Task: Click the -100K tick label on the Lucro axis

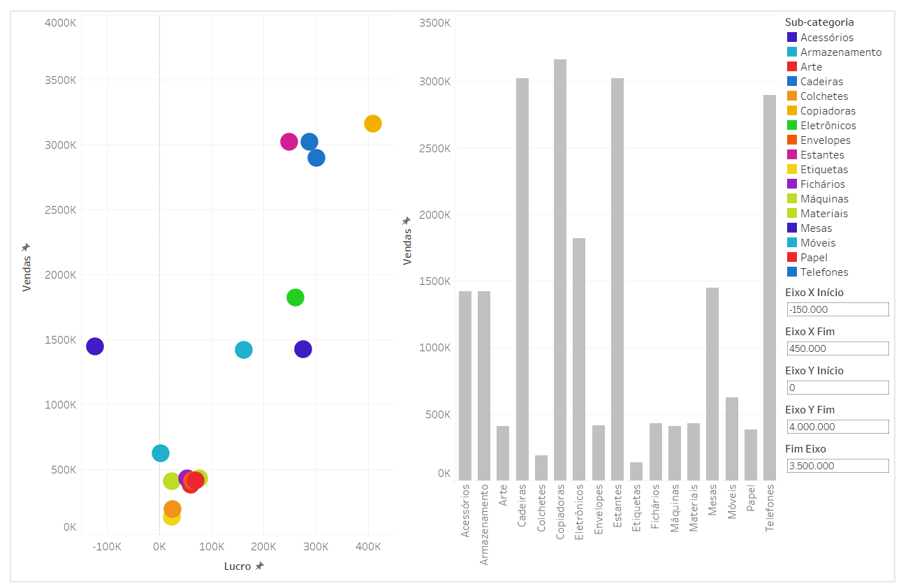Action: coord(107,547)
